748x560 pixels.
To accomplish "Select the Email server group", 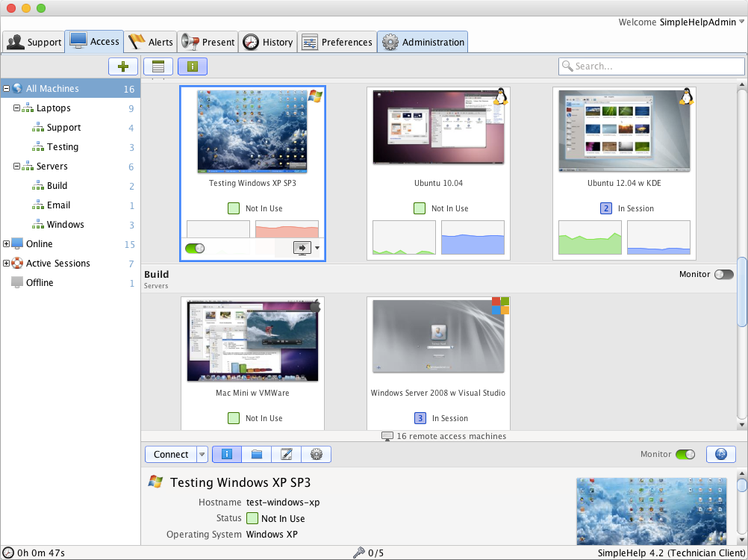I will point(58,205).
